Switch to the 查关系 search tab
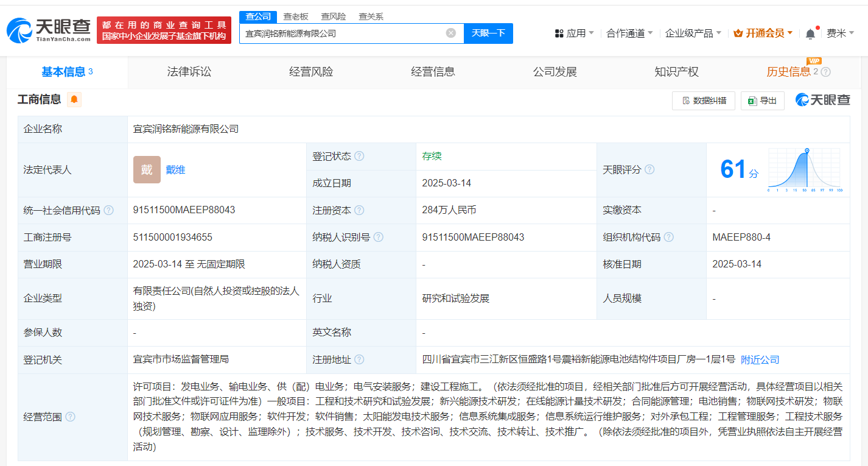This screenshot has height=466, width=868. 371,16
